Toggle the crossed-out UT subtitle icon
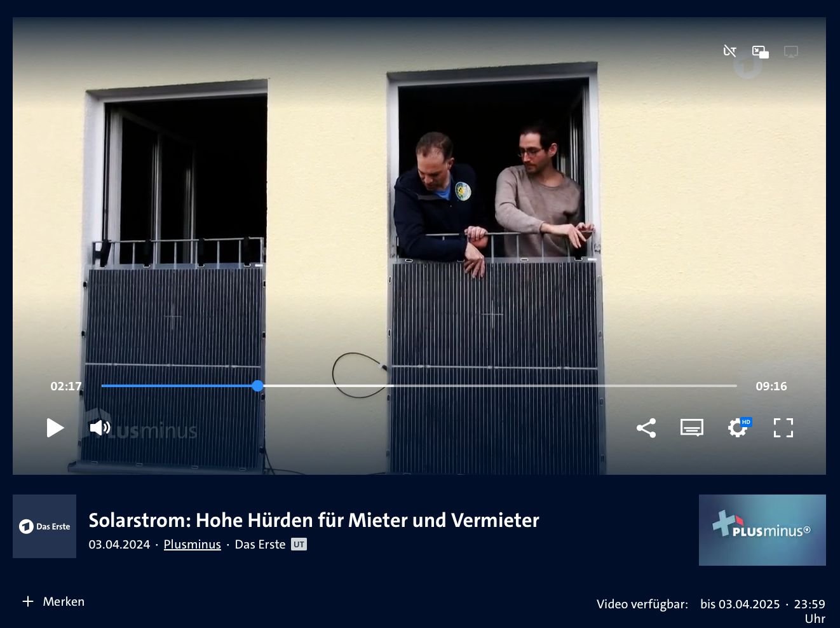The image size is (840, 628). tap(729, 51)
